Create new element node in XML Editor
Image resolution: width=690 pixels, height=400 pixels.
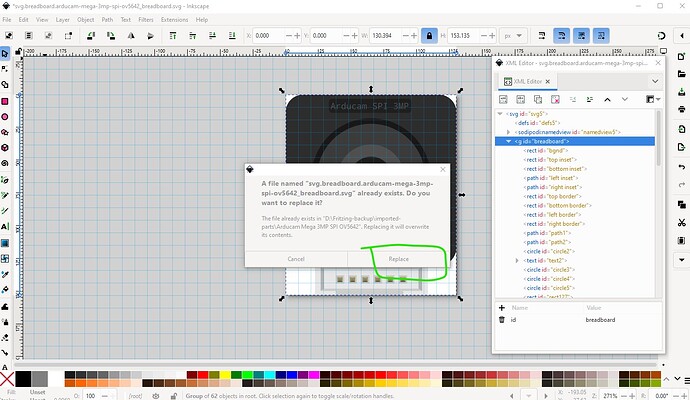(503, 99)
